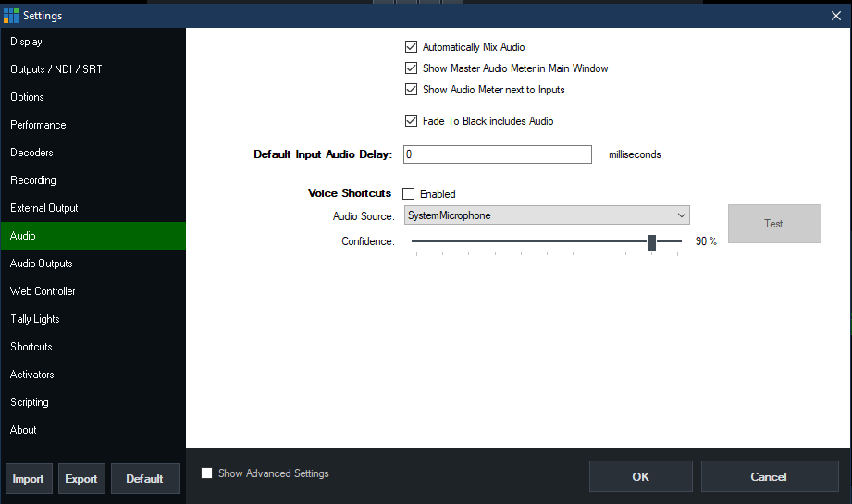Open the Audio Source dropdown

coord(547,215)
